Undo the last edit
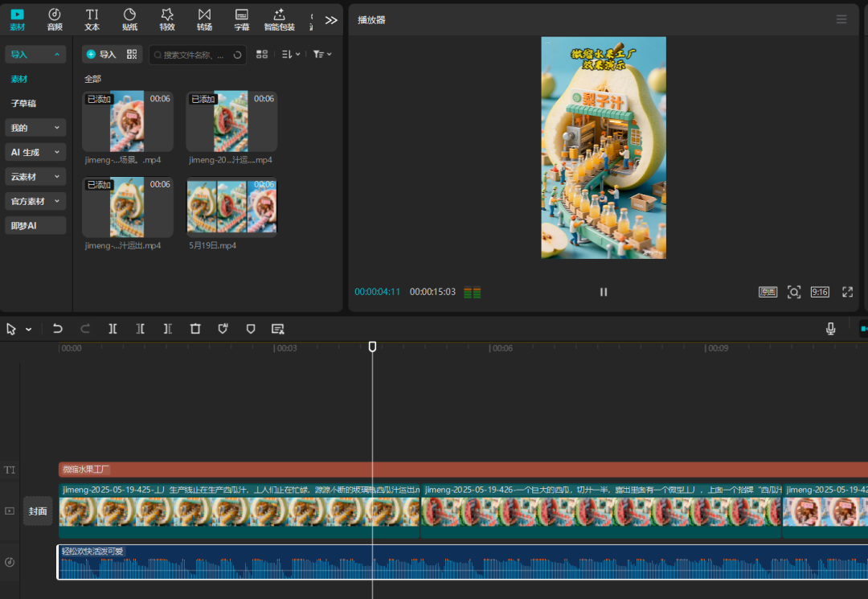The width and height of the screenshot is (868, 599). coord(58,329)
